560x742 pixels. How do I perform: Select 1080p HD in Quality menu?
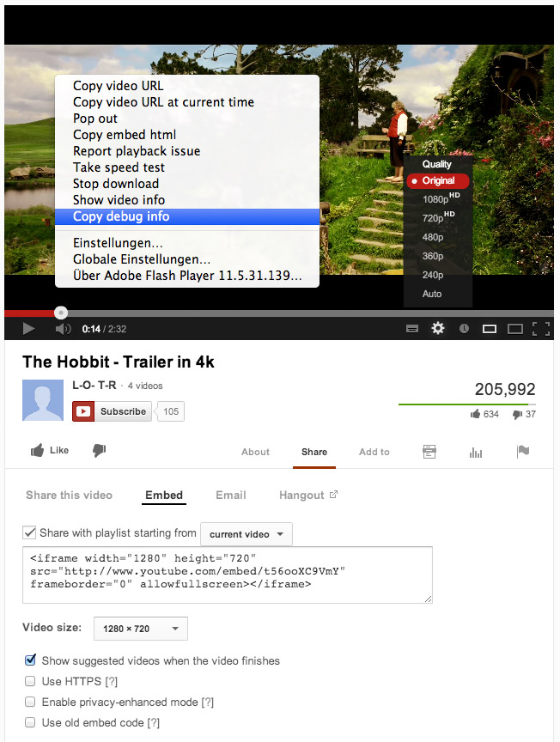pos(438,198)
